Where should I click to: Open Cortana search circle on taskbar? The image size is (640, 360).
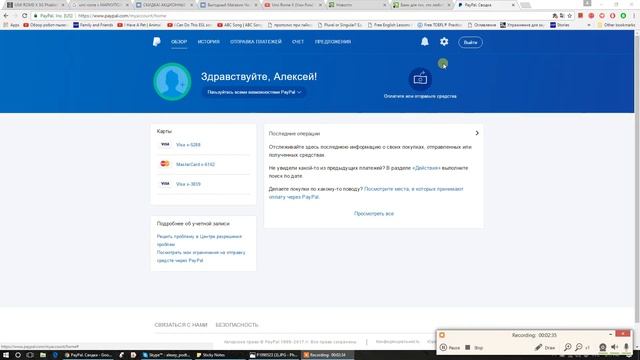tap(18, 355)
